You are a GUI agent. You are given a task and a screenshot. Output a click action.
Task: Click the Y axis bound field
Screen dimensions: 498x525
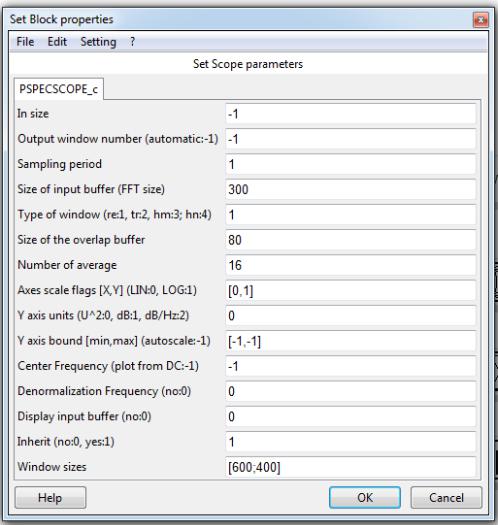tap(350, 341)
